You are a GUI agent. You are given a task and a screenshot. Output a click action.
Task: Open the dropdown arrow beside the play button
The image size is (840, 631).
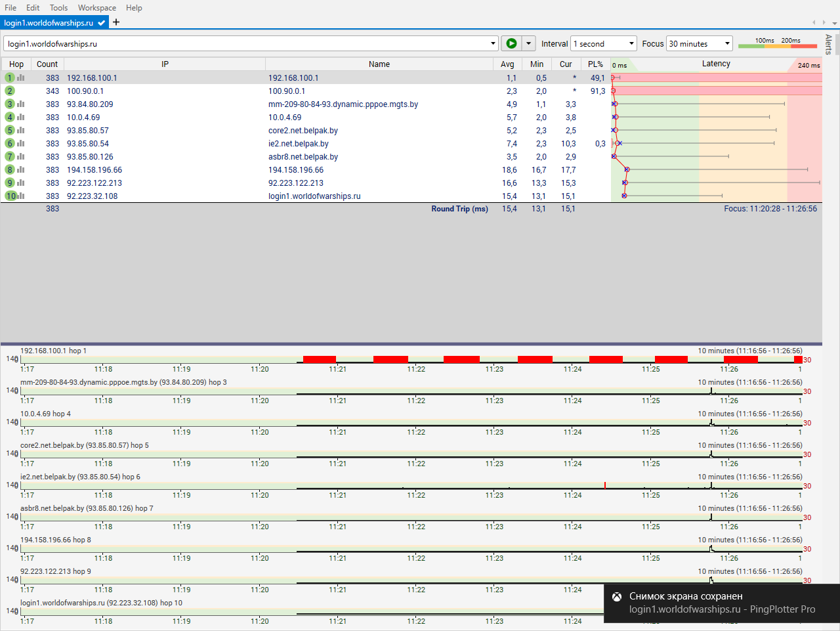tap(529, 43)
